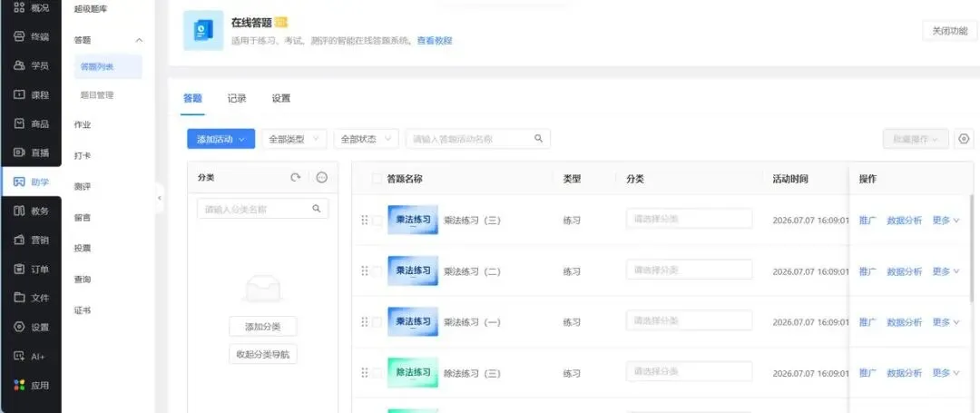
Task: Switch to the 设置 tab
Action: (x=280, y=98)
